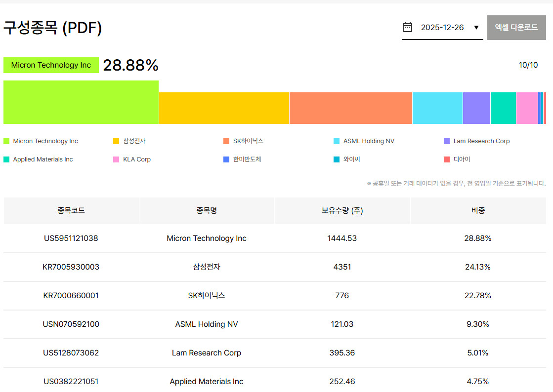The image size is (553, 392).
Task: Select the yellow 삼성전자 bar segment
Action: (x=224, y=108)
